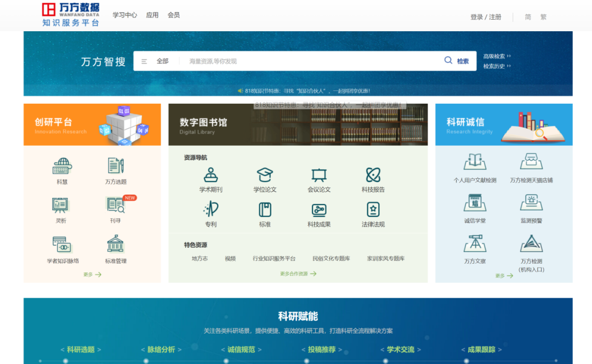
Task: Open the 地方志 link
Action: (x=200, y=259)
